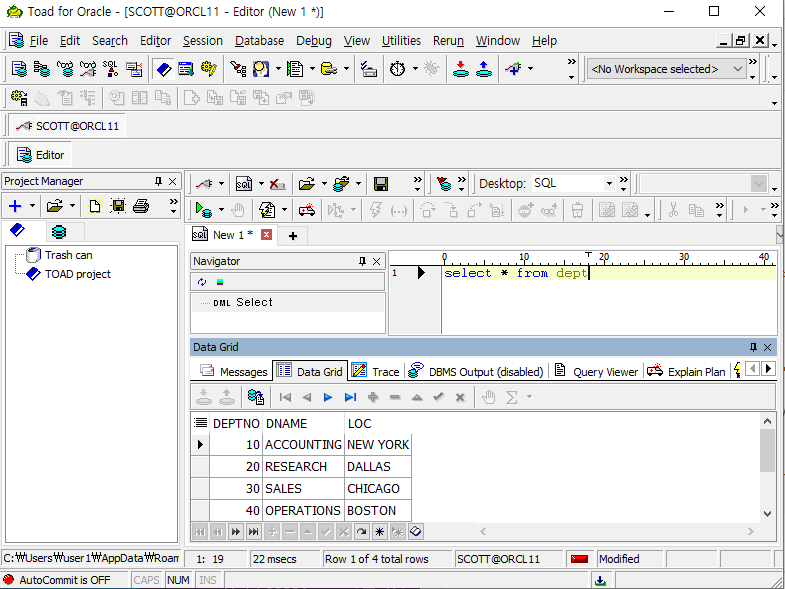Click green download icon in bottom status bar
785x589 pixels.
pos(600,580)
